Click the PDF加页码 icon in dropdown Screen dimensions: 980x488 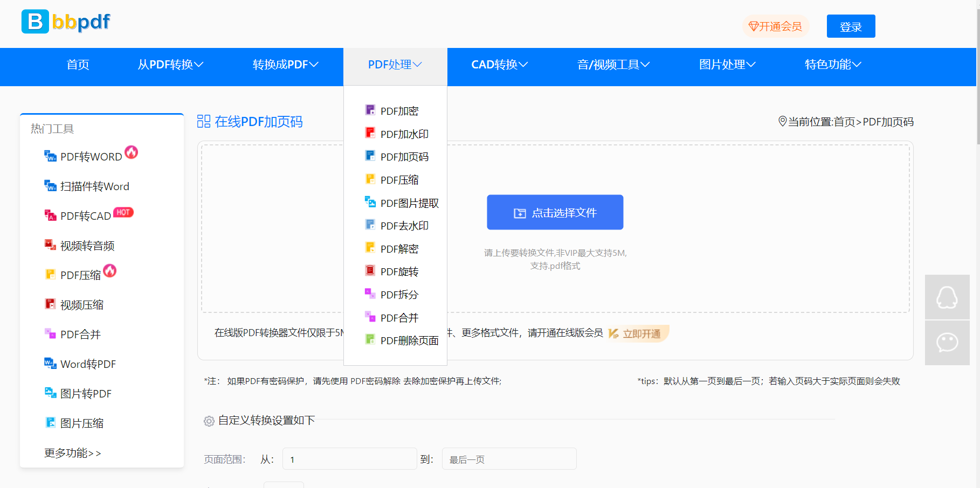370,156
